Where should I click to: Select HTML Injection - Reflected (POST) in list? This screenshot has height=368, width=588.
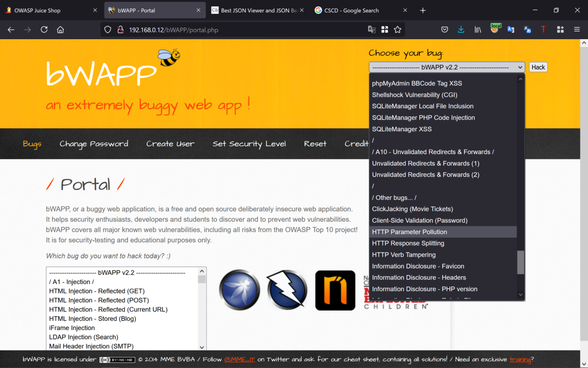pos(122,300)
